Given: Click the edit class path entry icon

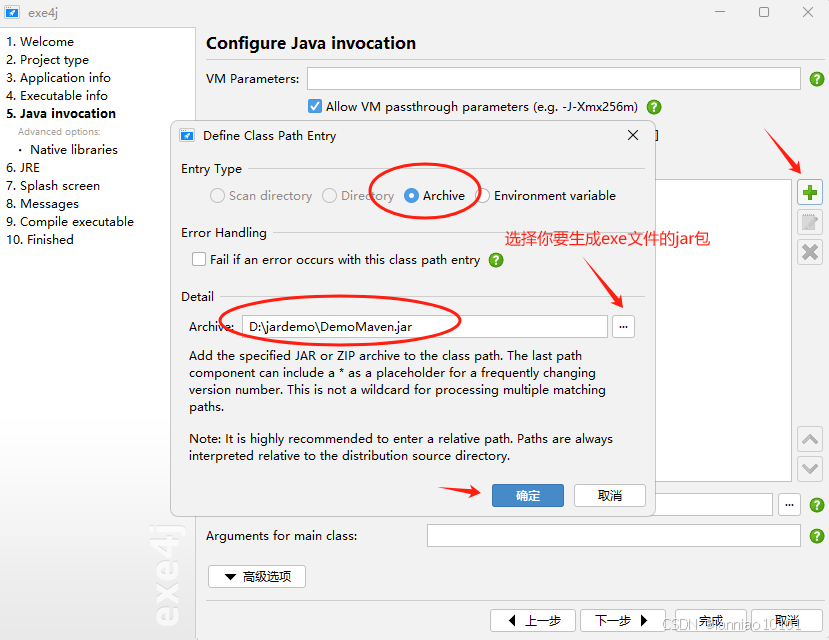Looking at the screenshot, I should coord(809,222).
